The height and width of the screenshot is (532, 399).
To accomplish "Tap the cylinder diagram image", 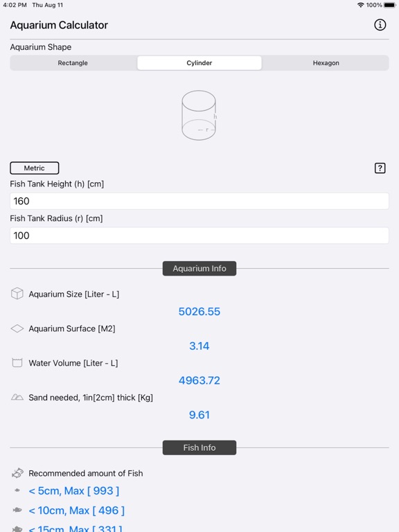I will click(x=199, y=116).
